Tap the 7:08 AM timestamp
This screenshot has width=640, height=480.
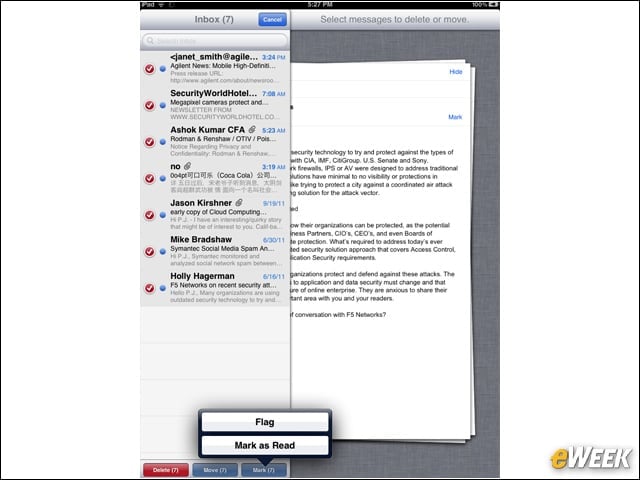273,94
